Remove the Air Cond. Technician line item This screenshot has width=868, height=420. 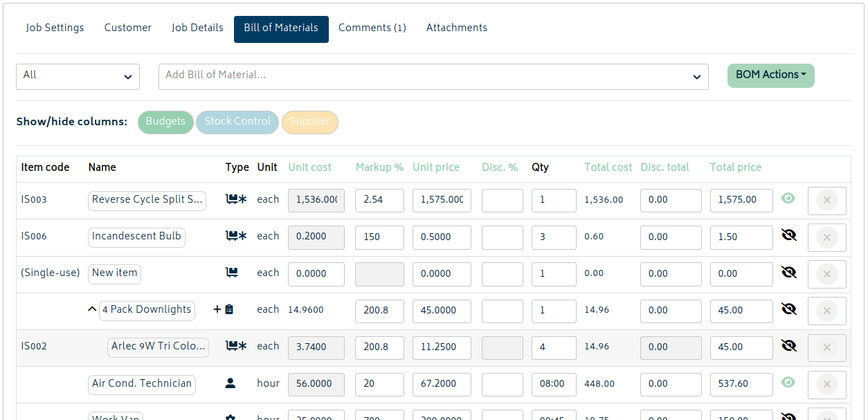(826, 384)
